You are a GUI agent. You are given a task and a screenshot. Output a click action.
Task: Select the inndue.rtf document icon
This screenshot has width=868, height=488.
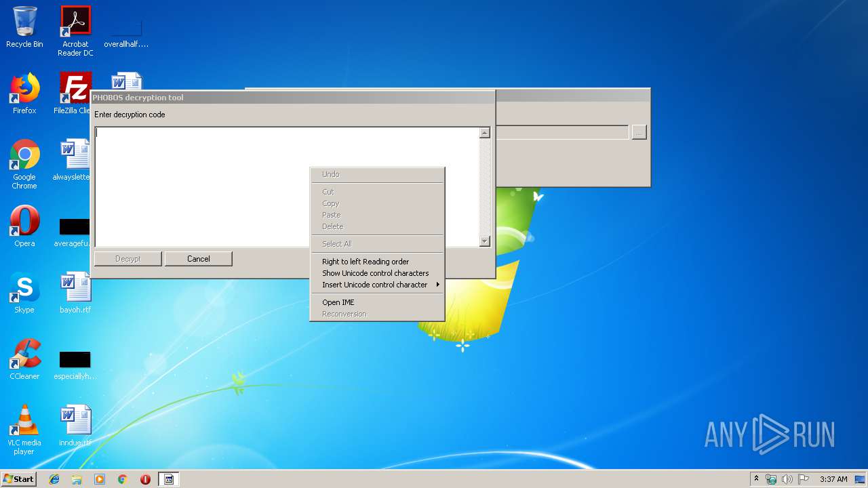point(75,426)
